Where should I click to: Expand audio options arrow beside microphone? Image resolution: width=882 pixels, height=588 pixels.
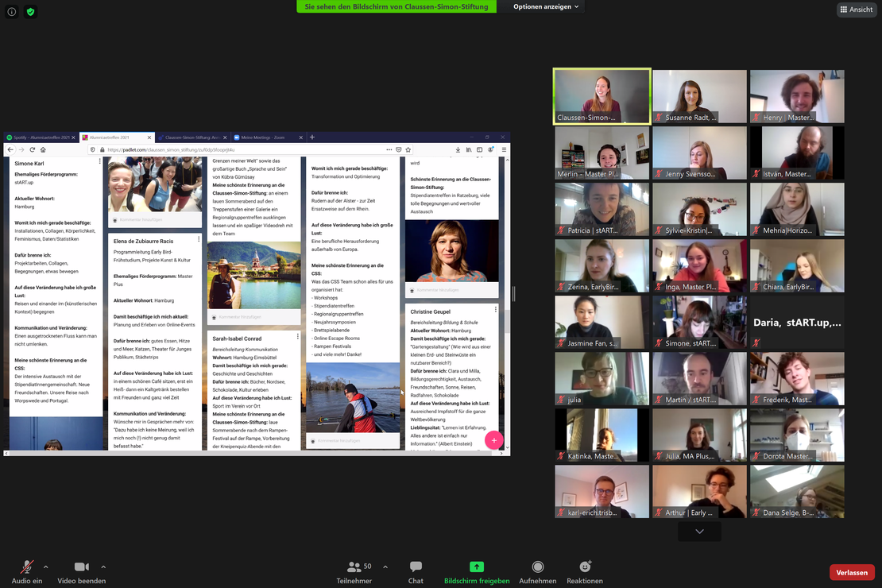click(45, 567)
